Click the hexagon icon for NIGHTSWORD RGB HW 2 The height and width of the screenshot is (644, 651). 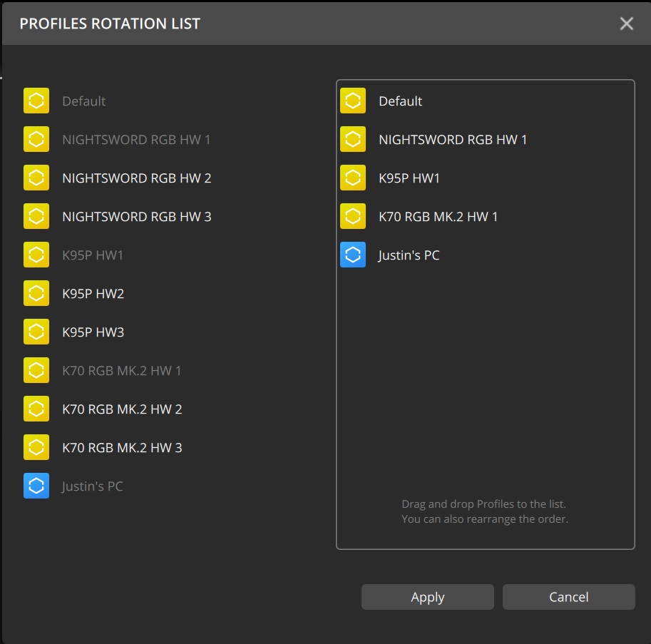click(36, 178)
